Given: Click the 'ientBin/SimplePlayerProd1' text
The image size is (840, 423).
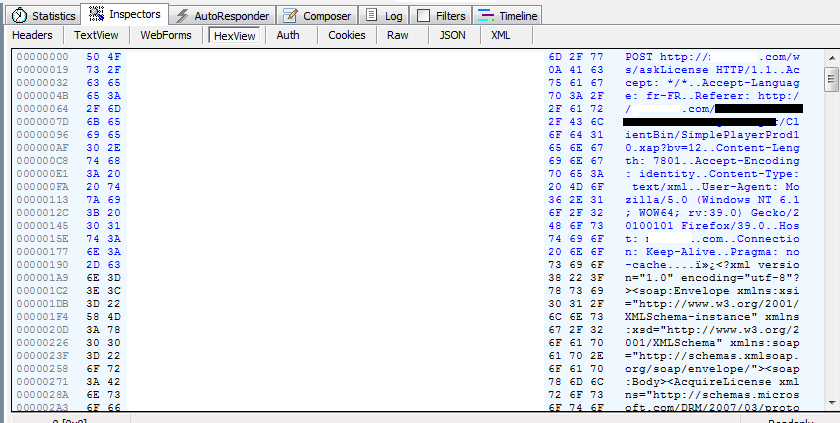Looking at the screenshot, I should 712,135.
